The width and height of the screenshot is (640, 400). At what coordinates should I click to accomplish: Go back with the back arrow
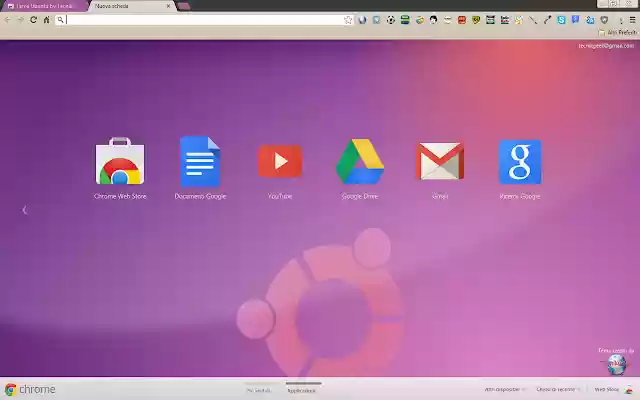(x=7, y=20)
